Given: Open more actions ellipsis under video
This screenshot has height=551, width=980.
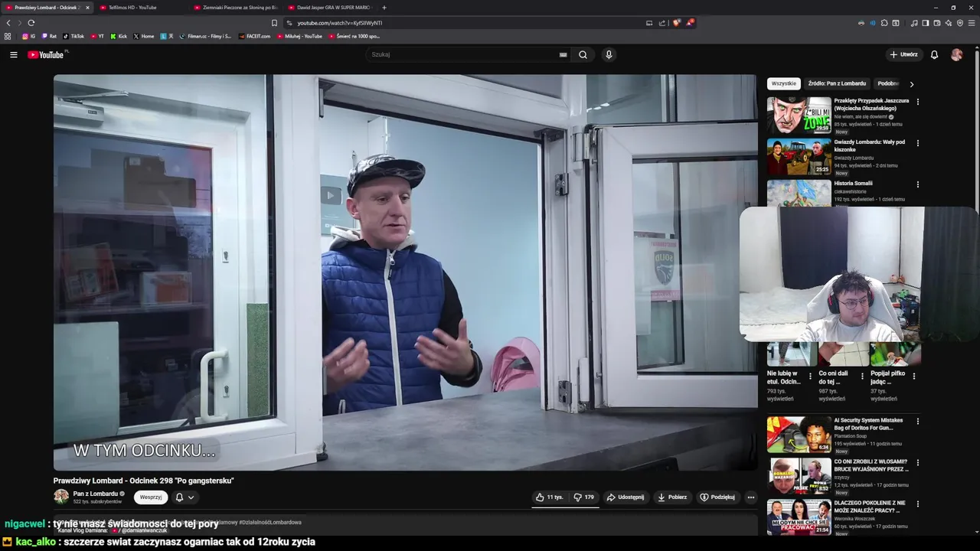Looking at the screenshot, I should point(750,497).
